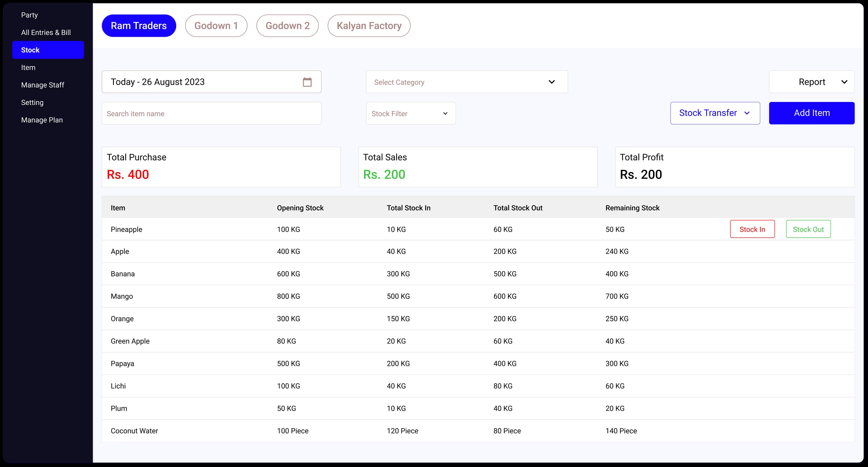Image resolution: width=868 pixels, height=467 pixels.
Task: Select the Mango item name
Action: [122, 296]
